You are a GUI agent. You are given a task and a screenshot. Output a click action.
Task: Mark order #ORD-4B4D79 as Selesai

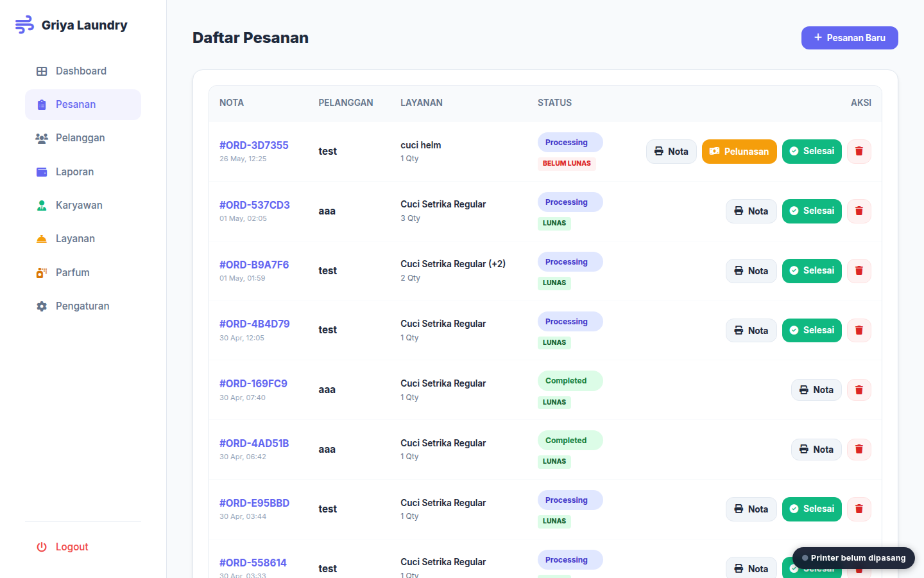point(812,331)
